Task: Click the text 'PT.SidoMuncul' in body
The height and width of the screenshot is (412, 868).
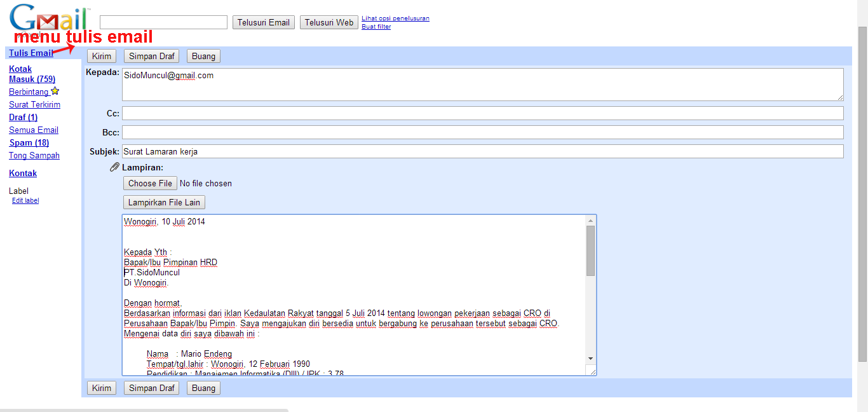Action: click(x=152, y=273)
